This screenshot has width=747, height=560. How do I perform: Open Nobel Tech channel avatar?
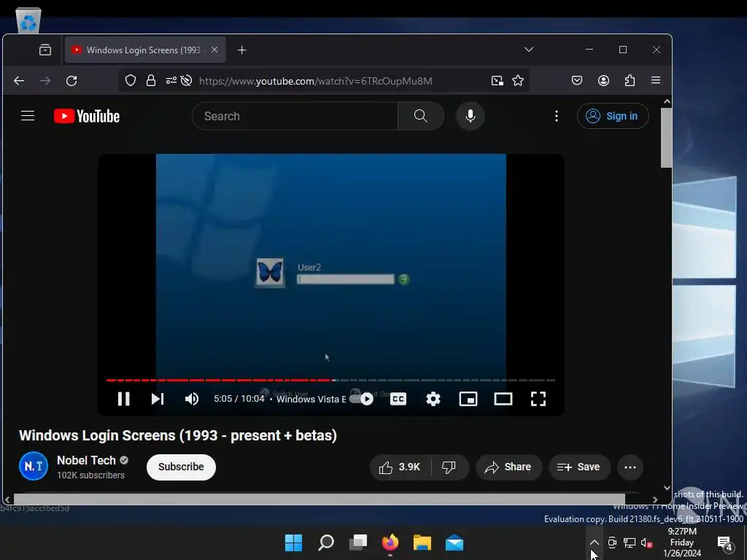coord(34,466)
